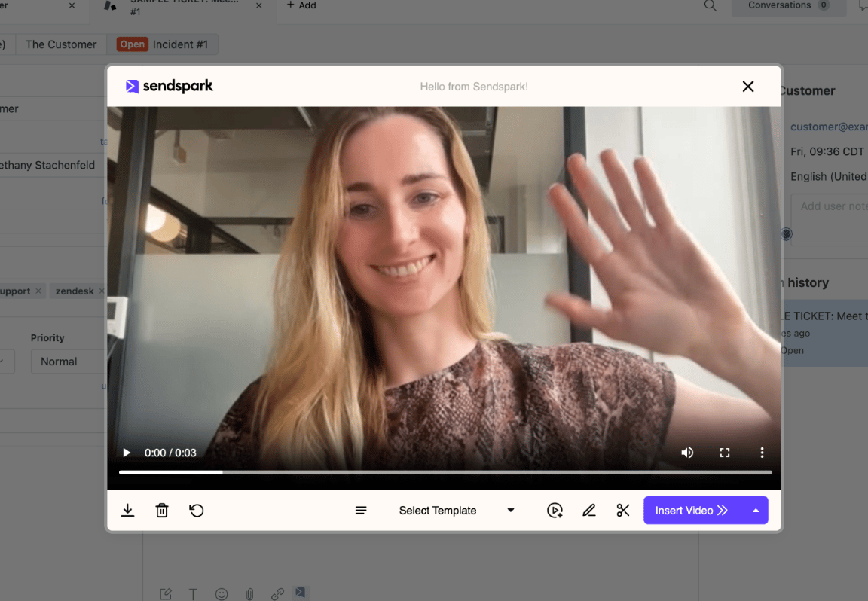Click the Sendspark icon in editor toolbar
Image resolution: width=868 pixels, height=601 pixels.
(300, 592)
